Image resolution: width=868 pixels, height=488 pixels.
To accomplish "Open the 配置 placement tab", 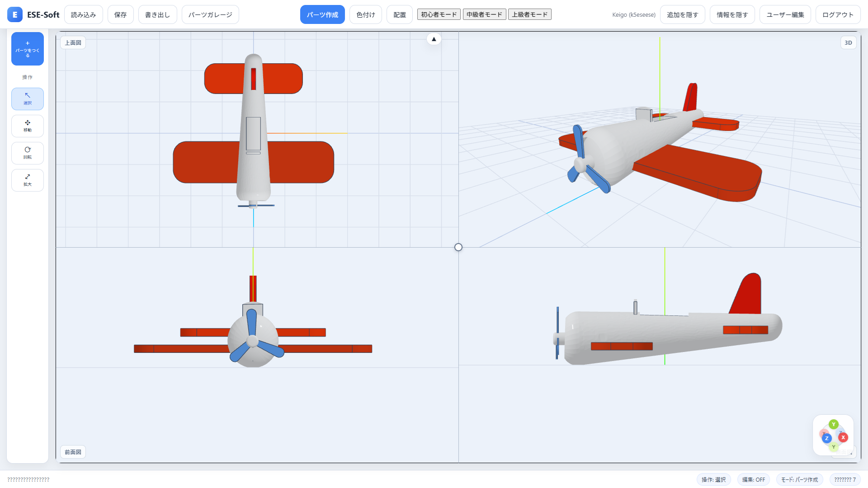I will 400,14.
